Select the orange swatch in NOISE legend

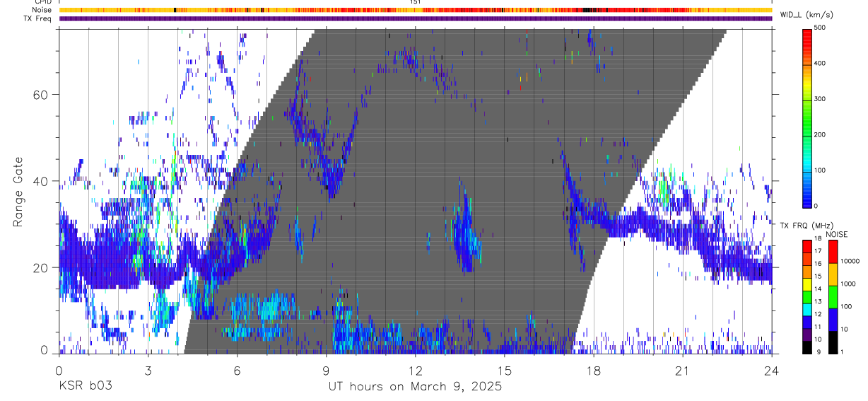pos(833,274)
